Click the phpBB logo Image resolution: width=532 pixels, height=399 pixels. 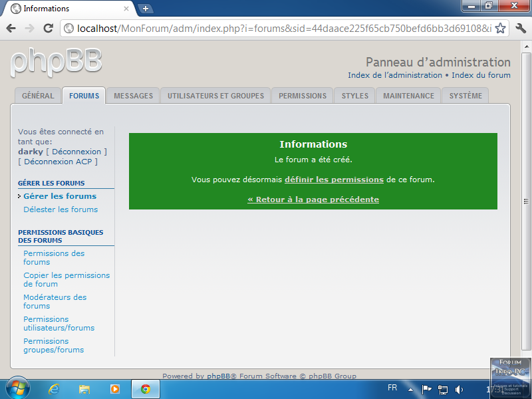56,62
